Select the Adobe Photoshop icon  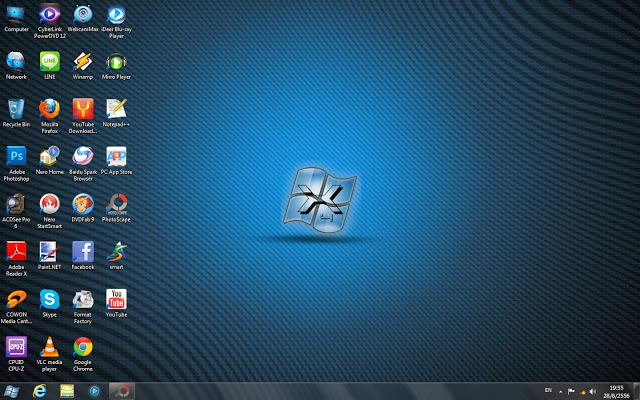point(16,164)
